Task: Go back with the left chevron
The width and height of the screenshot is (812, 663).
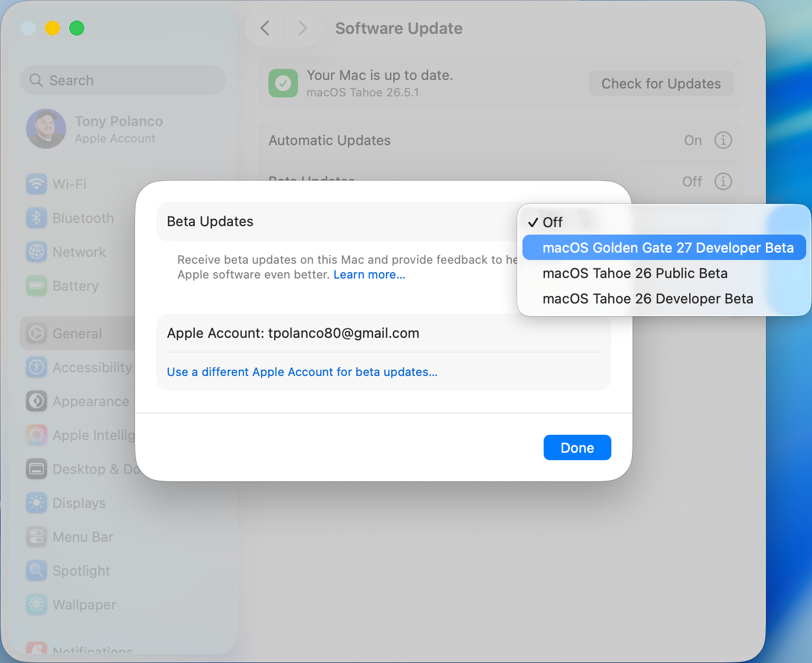Action: pyautogui.click(x=265, y=28)
